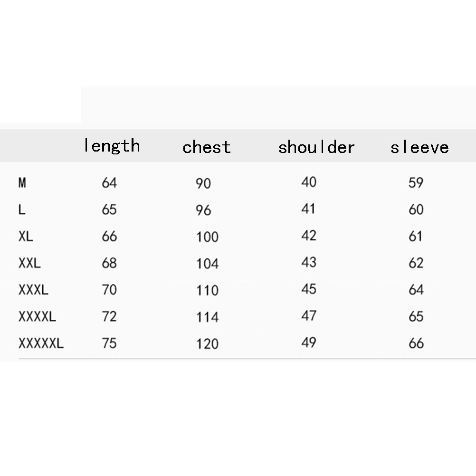Click the chest value 96 for size L
This screenshot has width=476, height=476.
coord(203,210)
